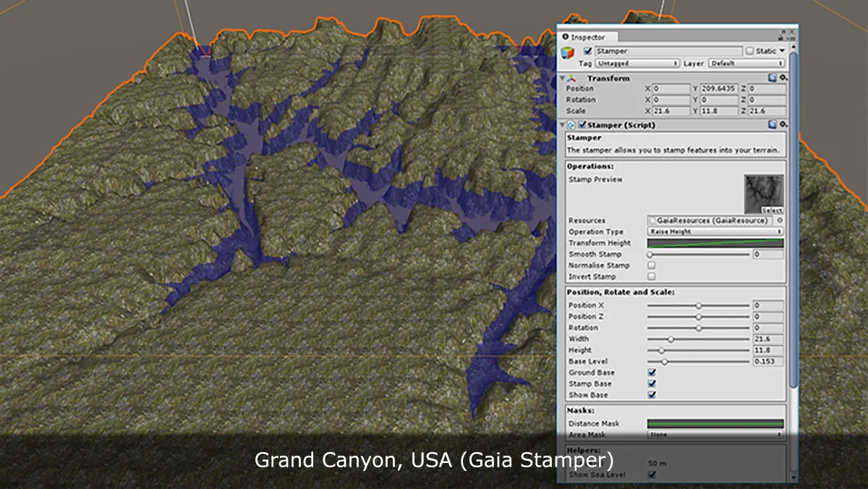Click the Transform help book icon
The height and width of the screenshot is (489, 868).
pyautogui.click(x=772, y=77)
